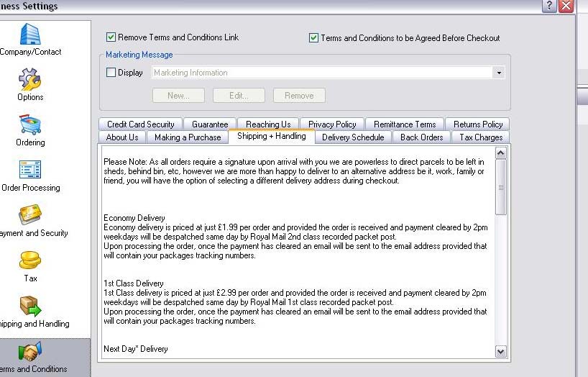Image resolution: width=588 pixels, height=377 pixels.
Task: Expand the Marketing Information dropdown
Action: pos(498,73)
